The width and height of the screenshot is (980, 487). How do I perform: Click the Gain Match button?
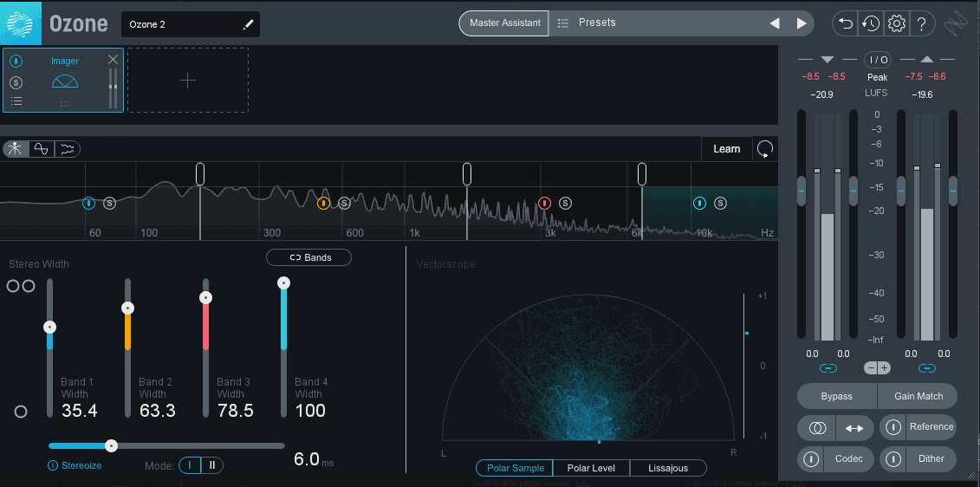point(918,396)
